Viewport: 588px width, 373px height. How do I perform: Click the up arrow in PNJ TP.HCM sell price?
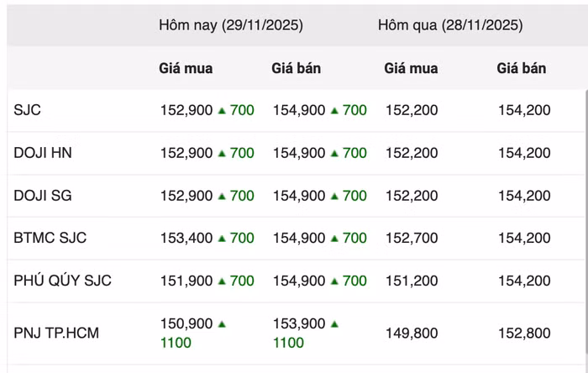pos(334,323)
